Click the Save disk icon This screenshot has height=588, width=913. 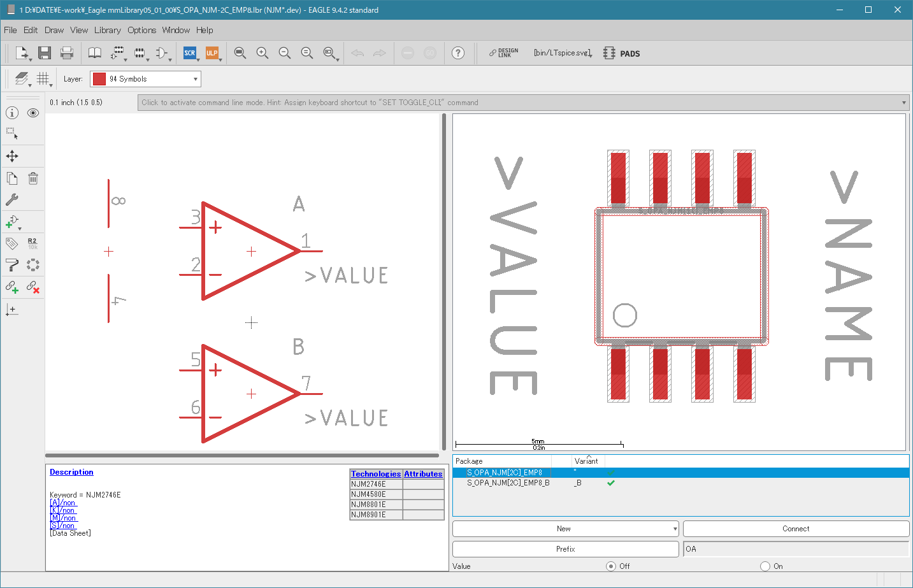coord(44,53)
